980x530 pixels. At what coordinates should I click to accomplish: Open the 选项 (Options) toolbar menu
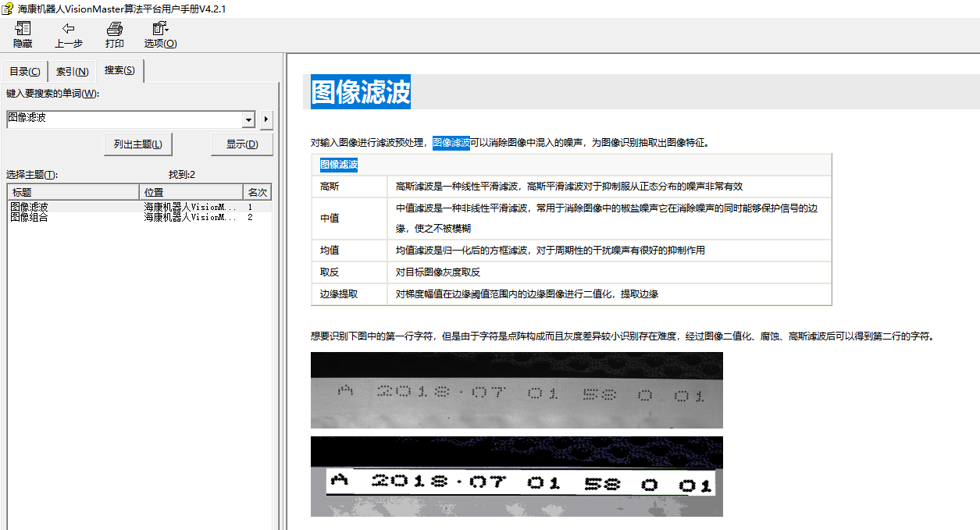pos(161,35)
